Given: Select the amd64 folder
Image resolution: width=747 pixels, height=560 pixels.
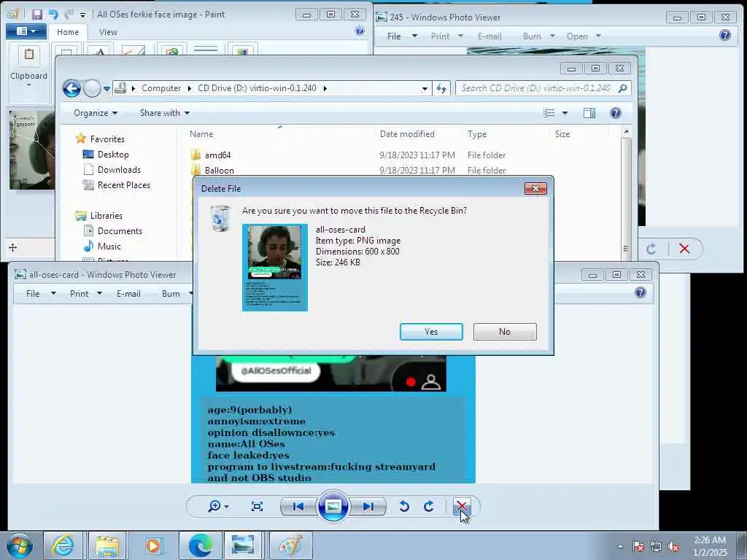Looking at the screenshot, I should (x=217, y=155).
